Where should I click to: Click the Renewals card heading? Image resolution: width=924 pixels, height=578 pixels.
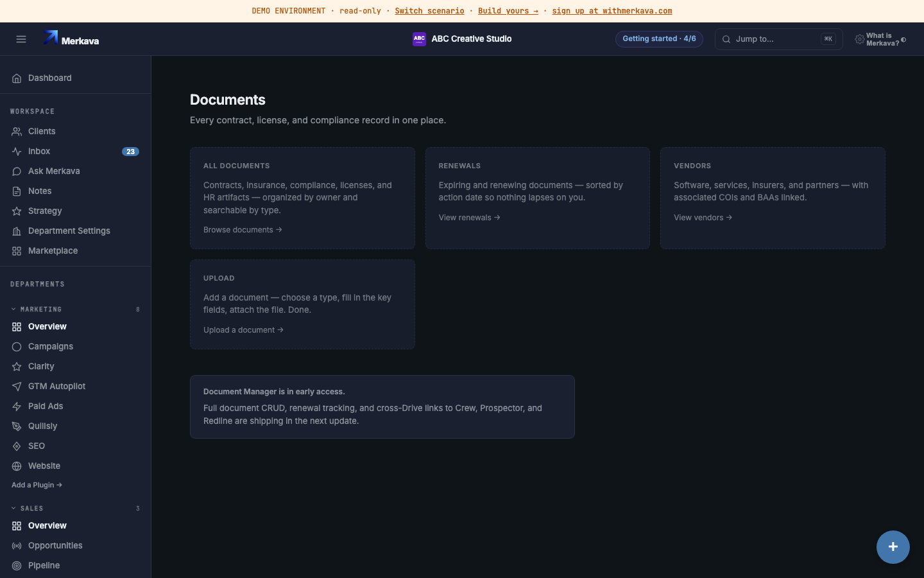pyautogui.click(x=459, y=166)
